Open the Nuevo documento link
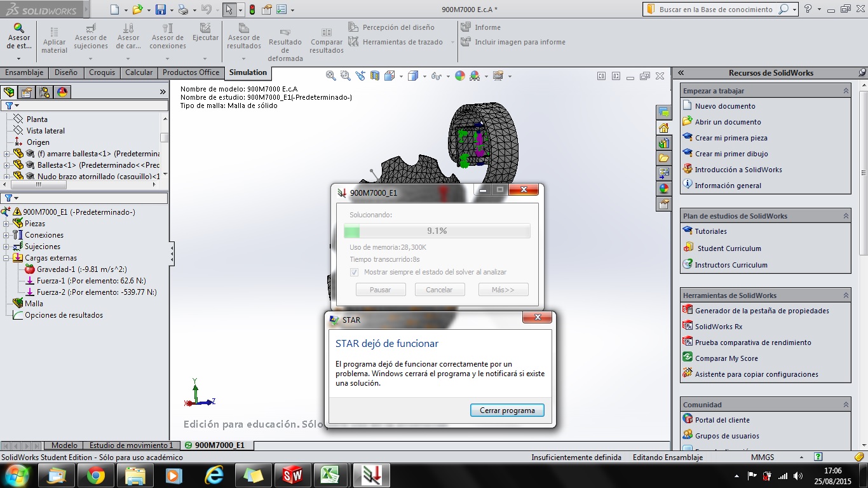This screenshot has height=488, width=868. (725, 106)
